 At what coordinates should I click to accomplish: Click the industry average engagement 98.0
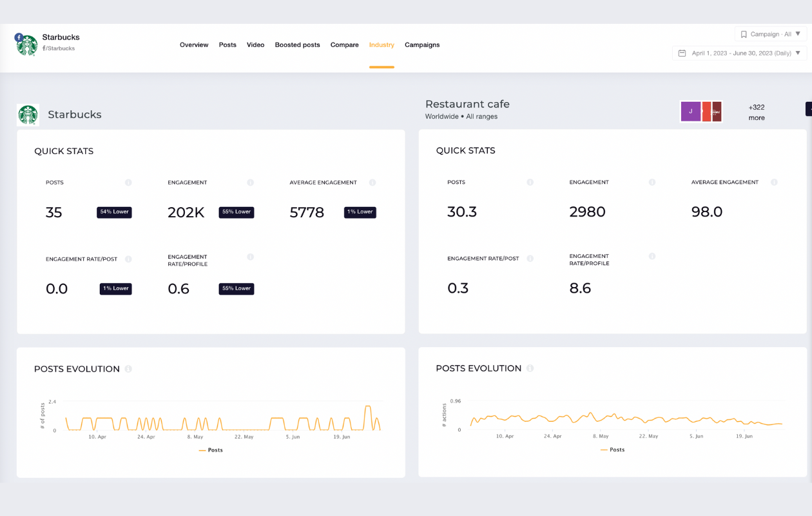(707, 212)
